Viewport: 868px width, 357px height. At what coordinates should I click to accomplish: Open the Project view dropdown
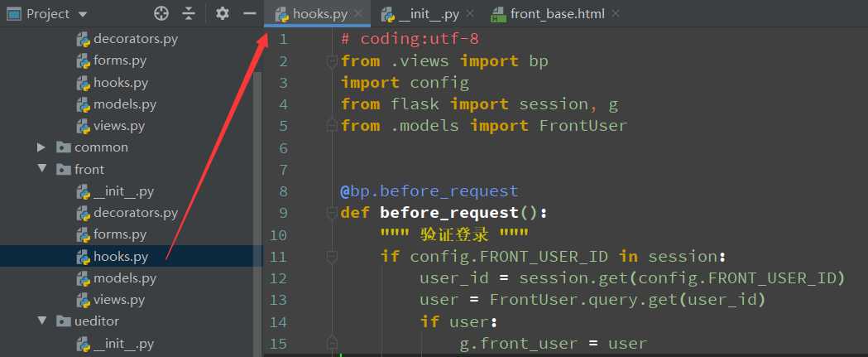click(x=82, y=14)
